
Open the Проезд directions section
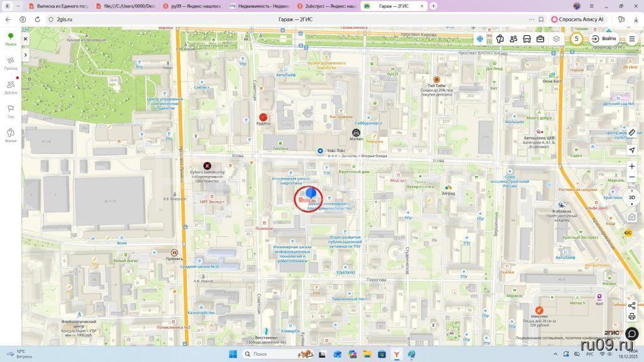(x=11, y=63)
